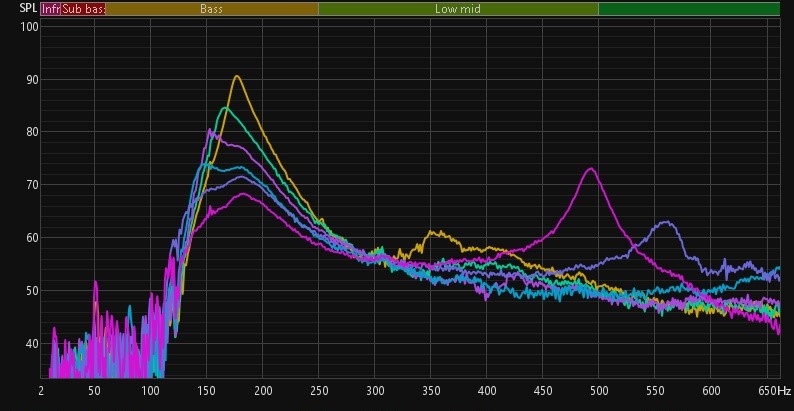The image size is (794, 411).
Task: Click the green trace's peak near 165 Hz
Action: pos(224,108)
